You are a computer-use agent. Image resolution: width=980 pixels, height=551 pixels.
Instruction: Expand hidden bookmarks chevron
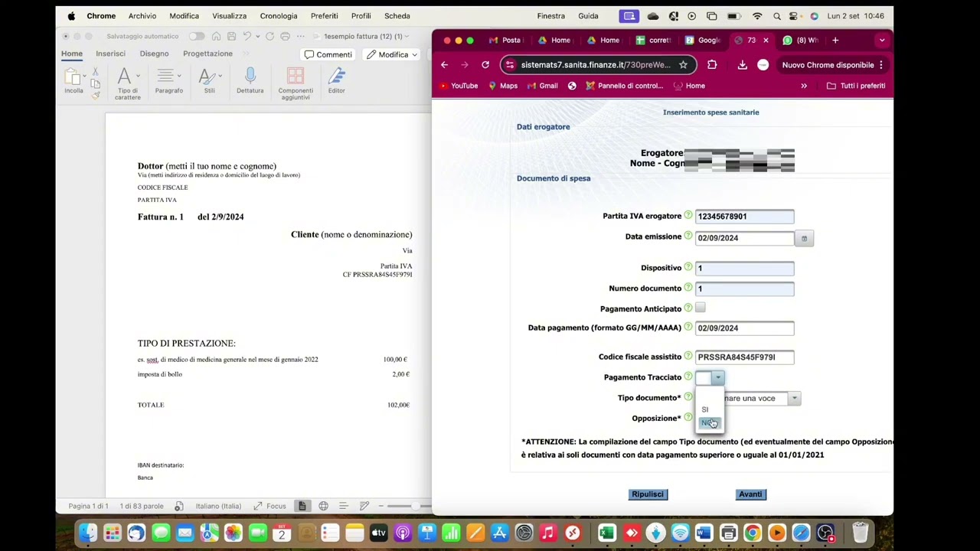pos(804,86)
